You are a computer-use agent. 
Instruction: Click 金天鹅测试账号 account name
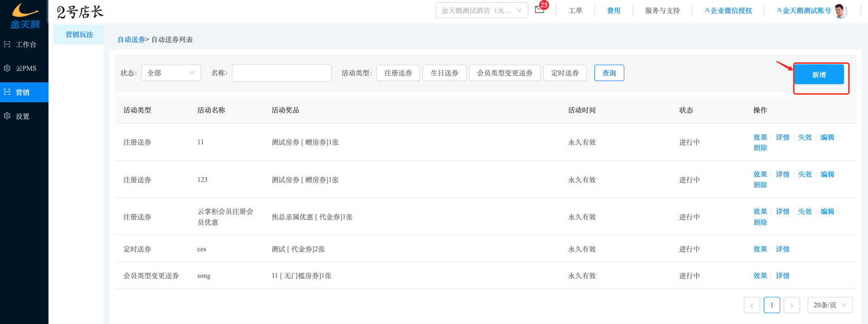pyautogui.click(x=804, y=10)
